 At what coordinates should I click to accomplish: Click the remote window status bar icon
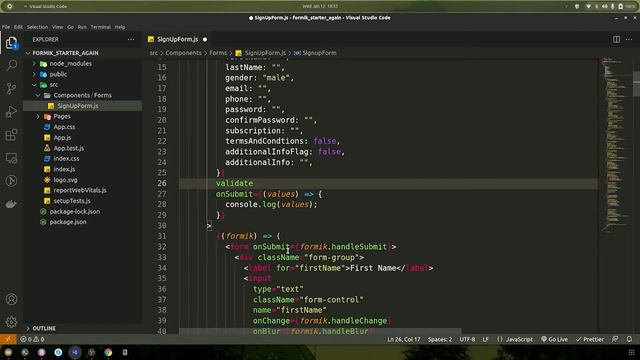click(8, 339)
